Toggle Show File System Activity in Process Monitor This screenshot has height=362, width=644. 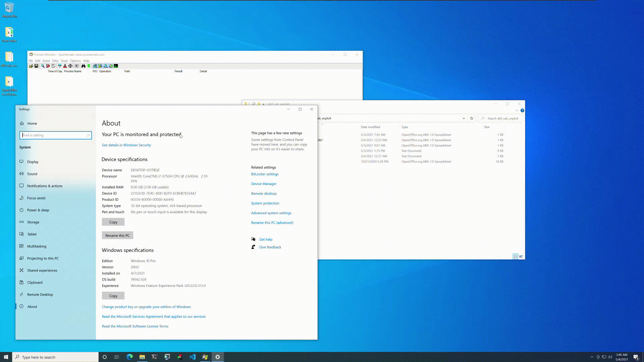[x=100, y=66]
